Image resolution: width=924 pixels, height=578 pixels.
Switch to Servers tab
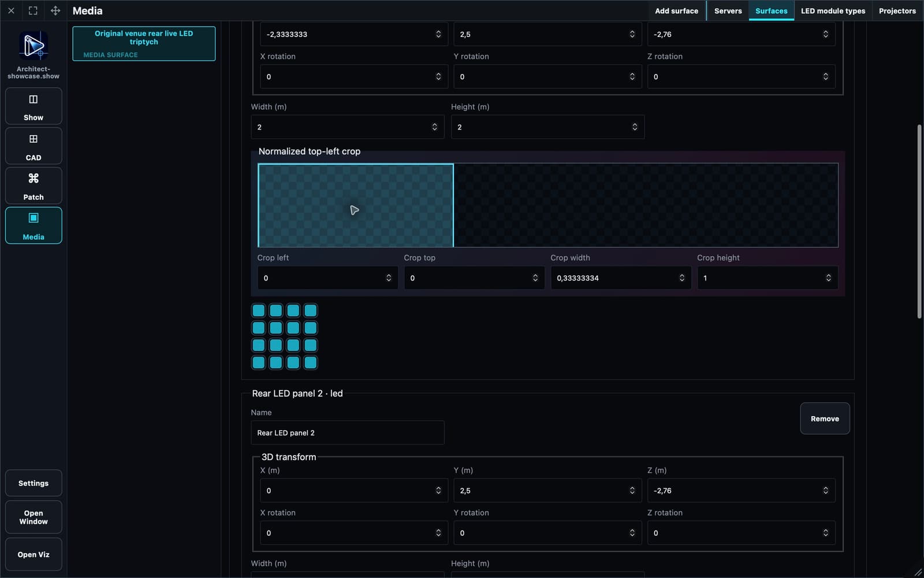728,10
